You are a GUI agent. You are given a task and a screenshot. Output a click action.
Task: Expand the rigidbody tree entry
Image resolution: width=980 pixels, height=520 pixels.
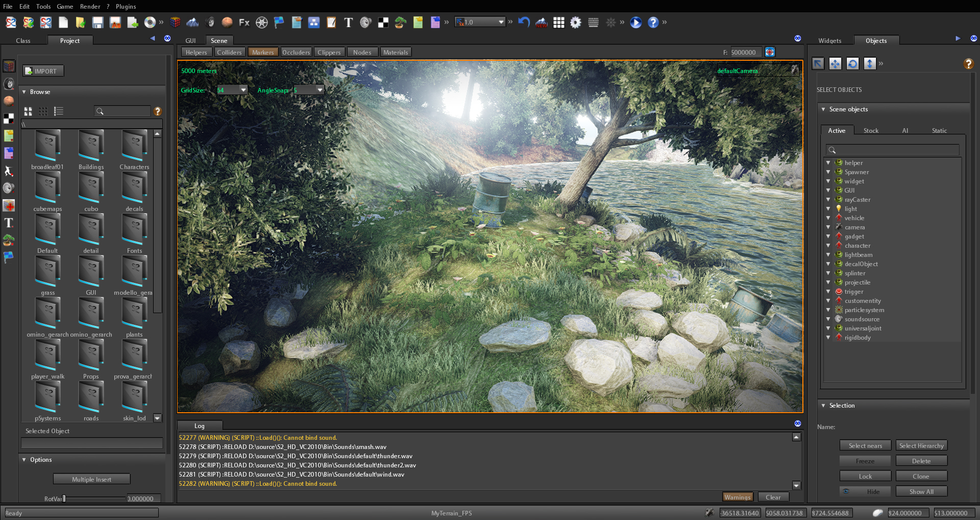coord(828,337)
